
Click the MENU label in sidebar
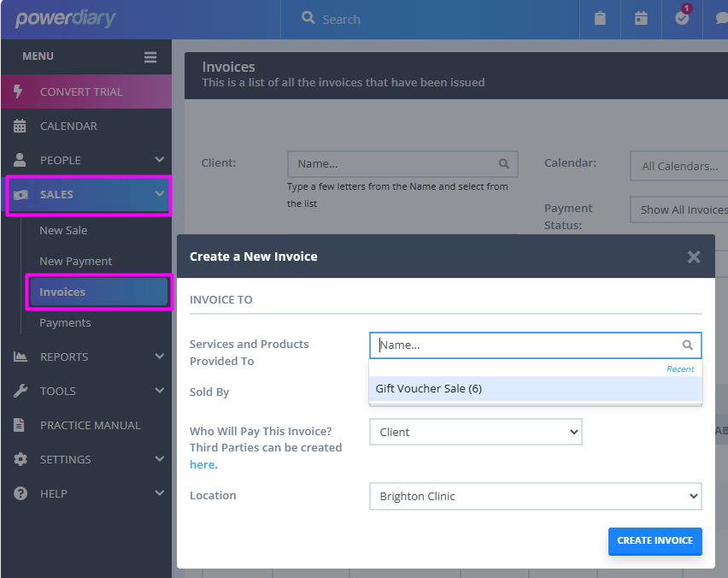point(38,56)
